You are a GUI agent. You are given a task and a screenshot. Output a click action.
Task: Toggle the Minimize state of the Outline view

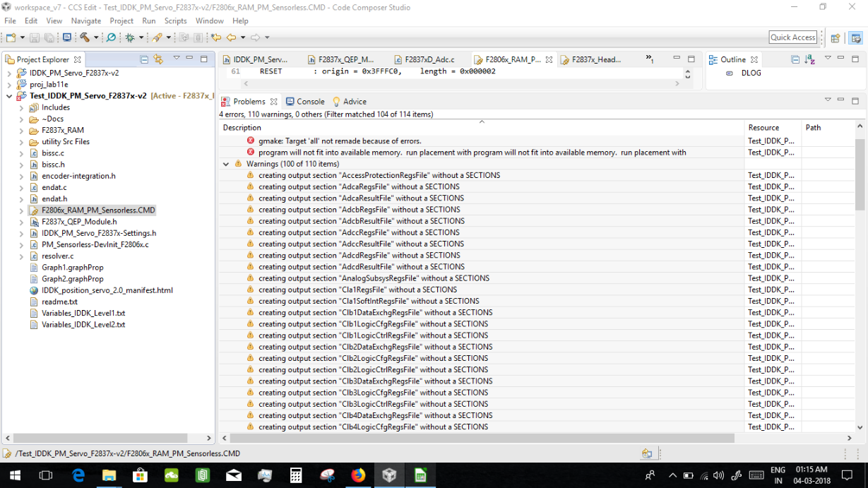[x=841, y=59]
